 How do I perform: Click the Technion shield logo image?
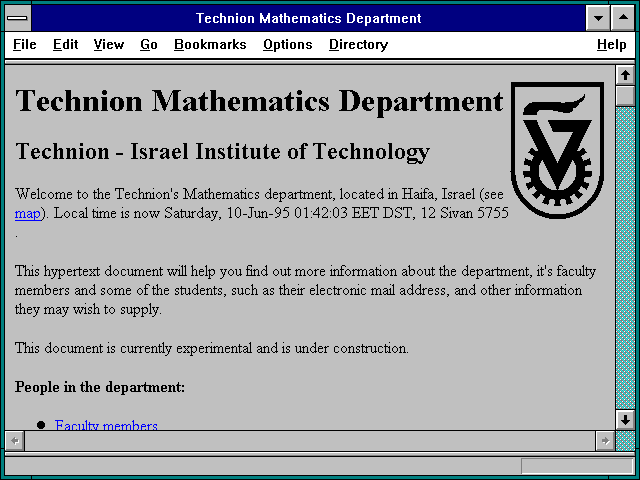(558, 150)
